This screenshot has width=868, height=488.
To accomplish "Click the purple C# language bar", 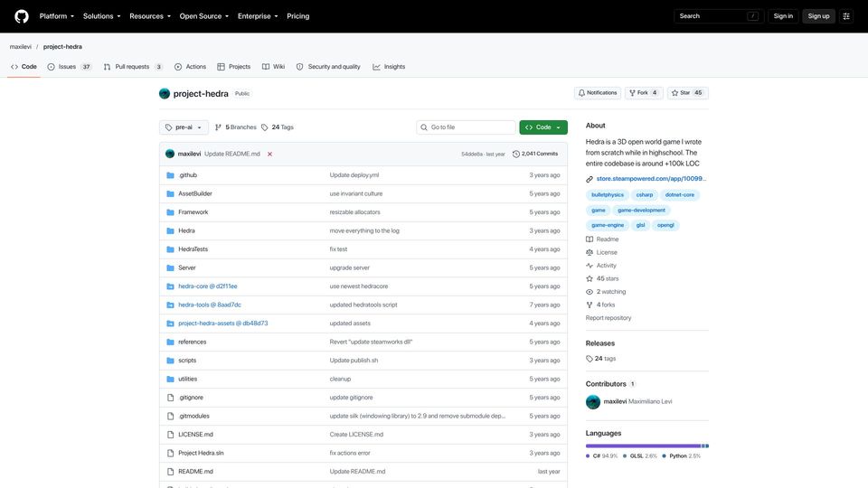I will coord(643,446).
